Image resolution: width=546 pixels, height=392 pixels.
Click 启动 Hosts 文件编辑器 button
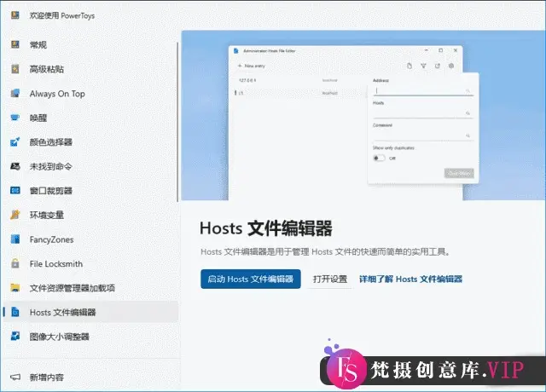(251, 279)
